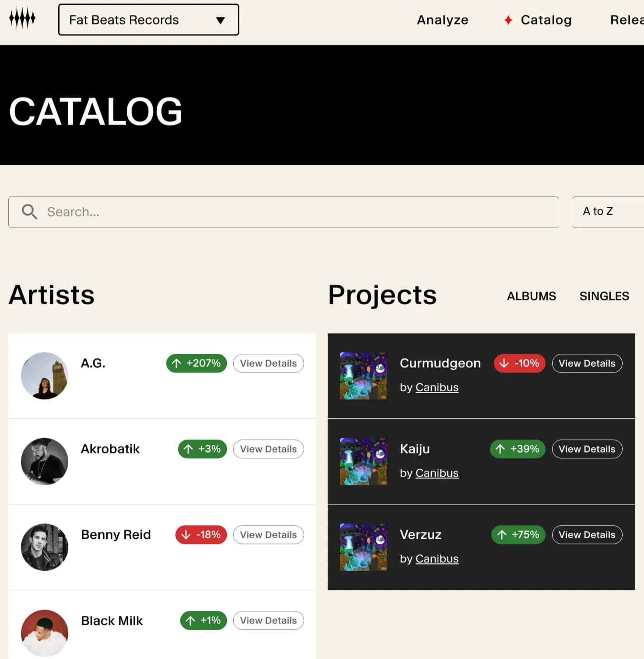Click A.G.'s profile photo

(x=44, y=376)
